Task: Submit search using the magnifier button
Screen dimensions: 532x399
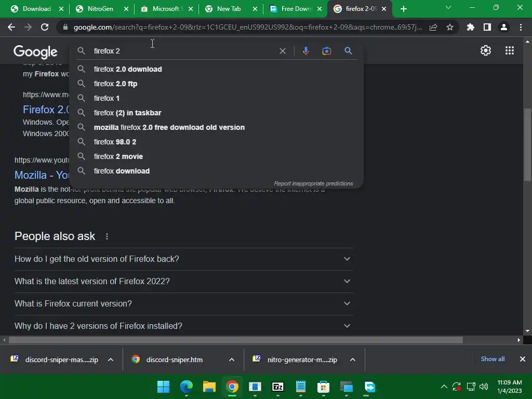Action: coord(348,51)
